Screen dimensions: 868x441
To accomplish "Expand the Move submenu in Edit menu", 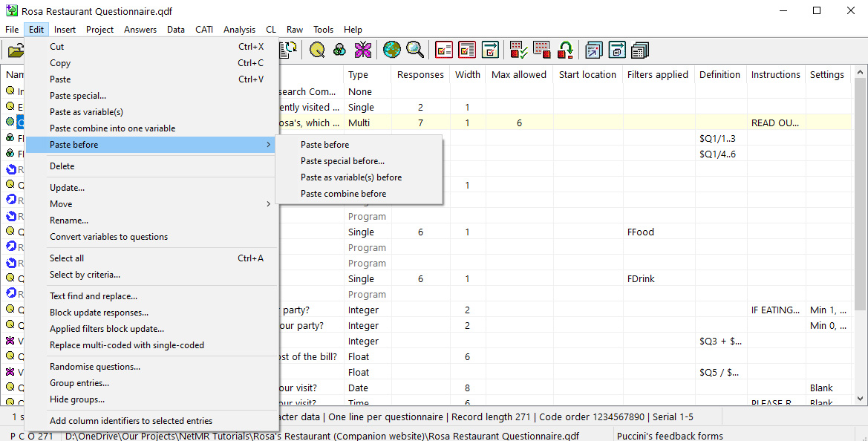I will point(268,204).
